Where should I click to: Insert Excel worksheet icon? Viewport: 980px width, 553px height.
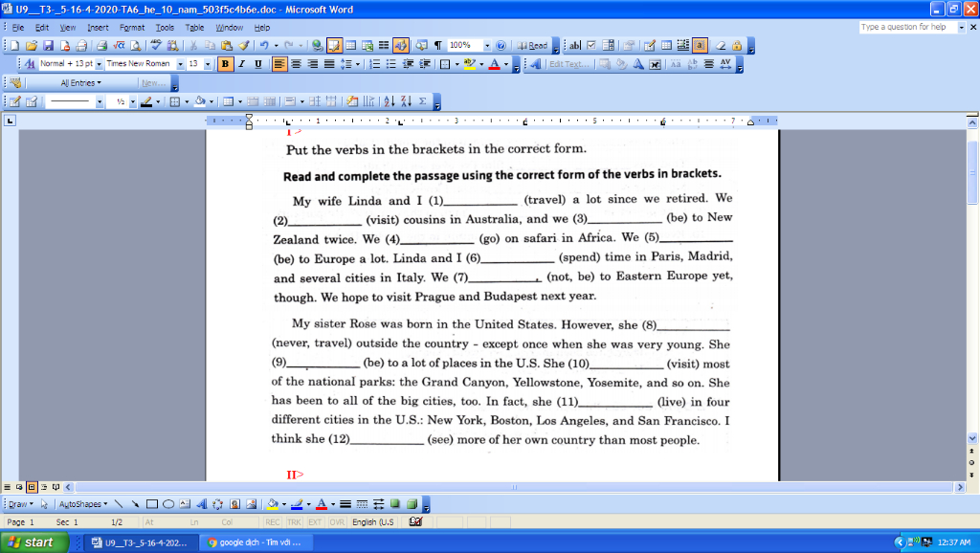coord(367,46)
